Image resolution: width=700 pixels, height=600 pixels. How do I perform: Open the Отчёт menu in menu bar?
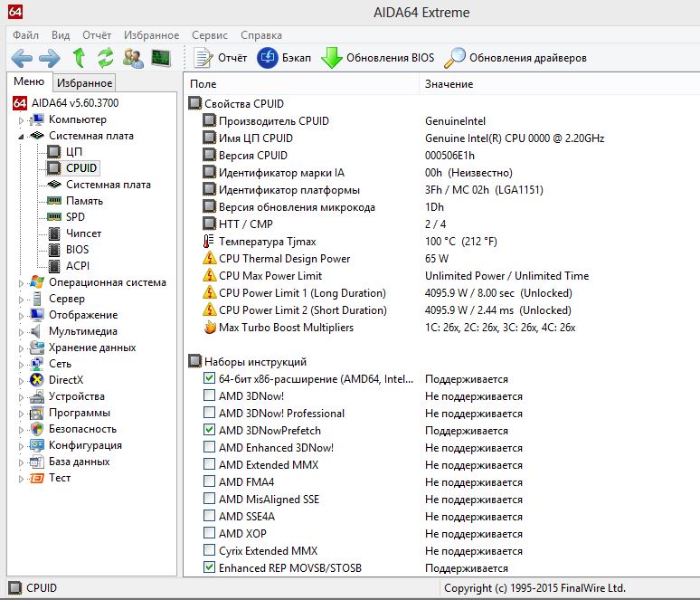(97, 35)
